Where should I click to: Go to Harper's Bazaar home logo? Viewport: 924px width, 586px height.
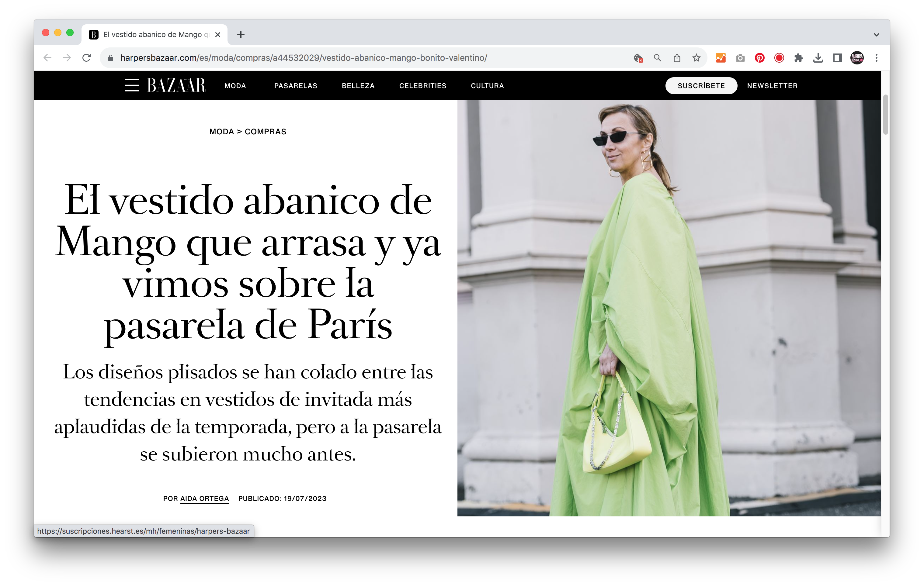(176, 85)
